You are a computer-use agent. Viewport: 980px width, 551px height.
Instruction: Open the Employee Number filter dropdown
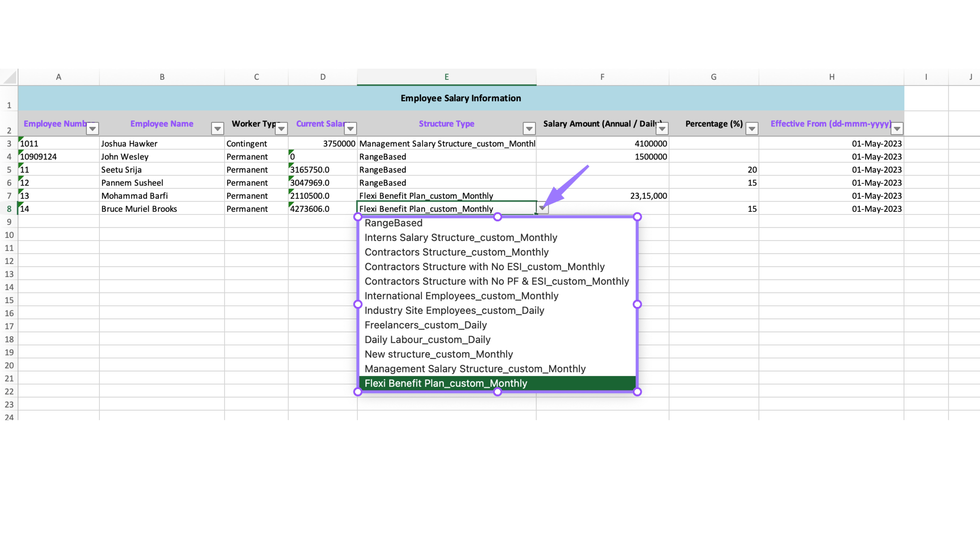(92, 128)
